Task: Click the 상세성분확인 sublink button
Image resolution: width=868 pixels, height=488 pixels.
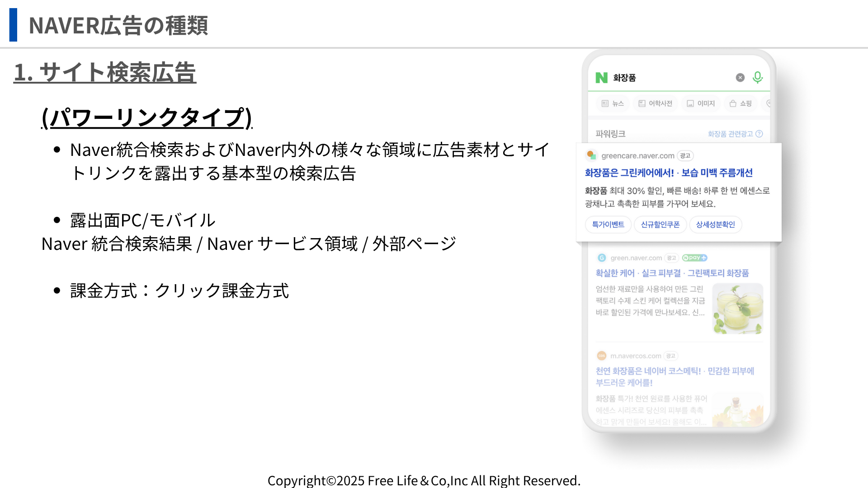Action: (715, 225)
